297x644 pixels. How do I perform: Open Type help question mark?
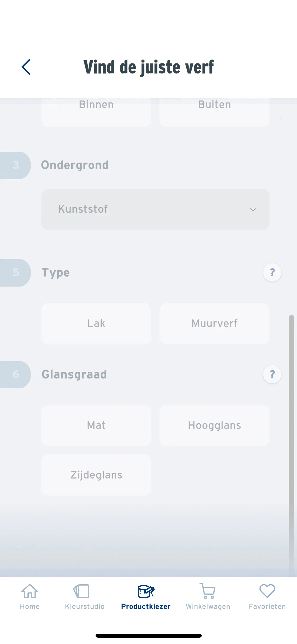point(272,272)
